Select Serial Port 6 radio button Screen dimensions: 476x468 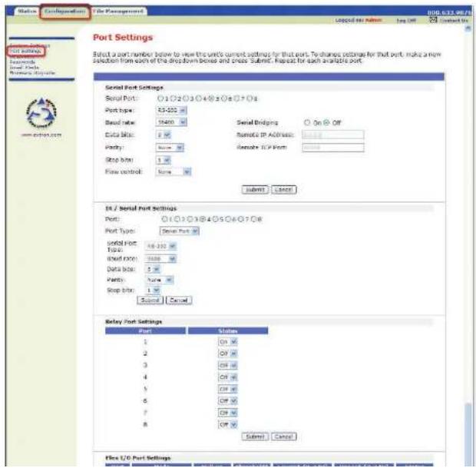pyautogui.click(x=224, y=98)
